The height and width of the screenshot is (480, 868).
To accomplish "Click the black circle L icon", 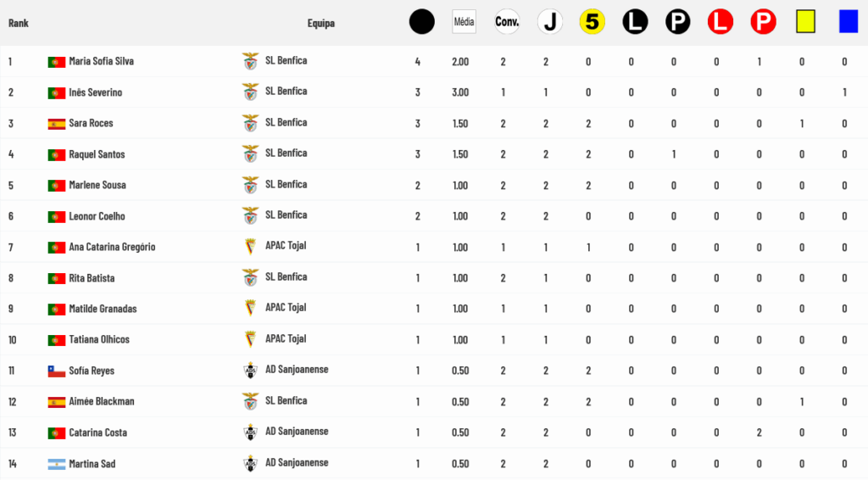I will (635, 22).
